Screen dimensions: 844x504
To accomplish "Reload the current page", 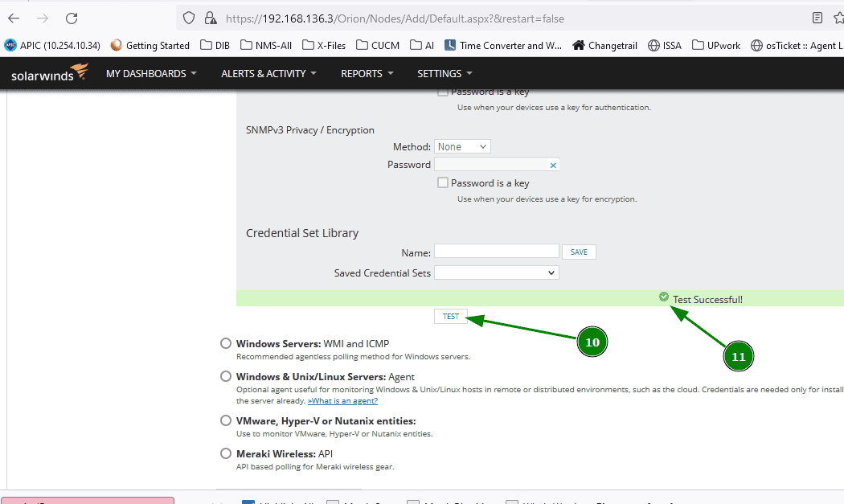I will [x=71, y=18].
